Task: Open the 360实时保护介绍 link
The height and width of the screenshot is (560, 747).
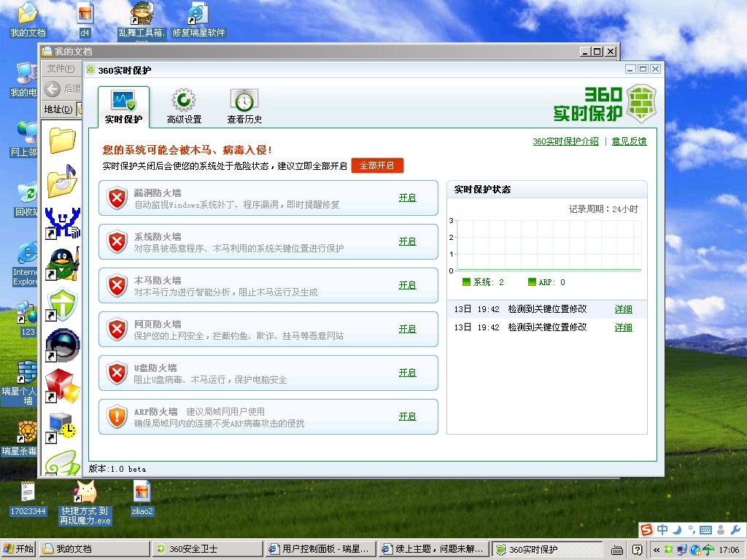Action: [565, 141]
